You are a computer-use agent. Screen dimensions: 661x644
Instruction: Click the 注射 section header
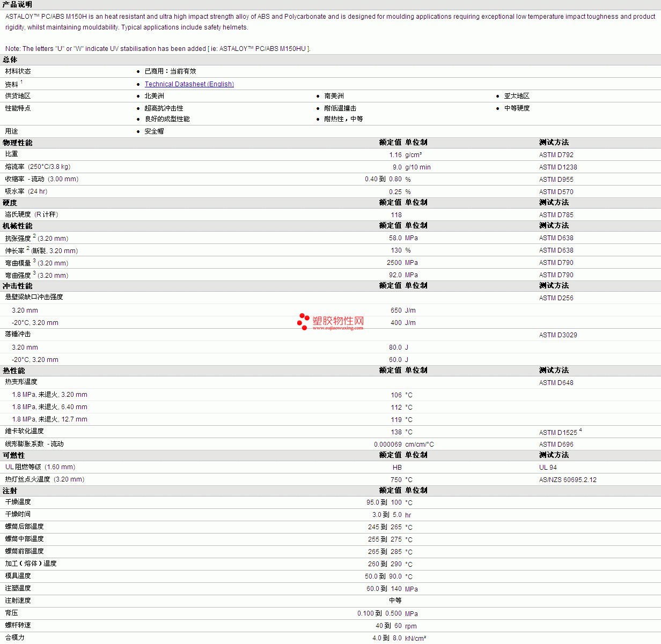[x=10, y=491]
